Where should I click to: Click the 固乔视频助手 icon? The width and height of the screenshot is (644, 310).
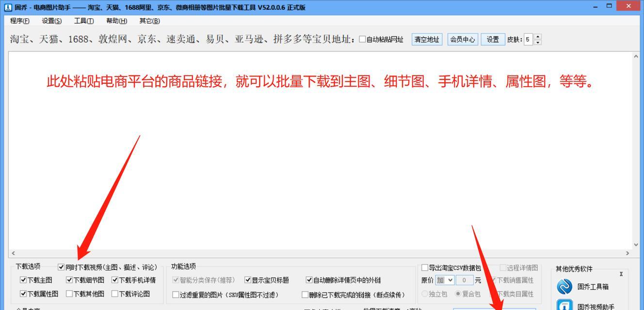tap(564, 305)
